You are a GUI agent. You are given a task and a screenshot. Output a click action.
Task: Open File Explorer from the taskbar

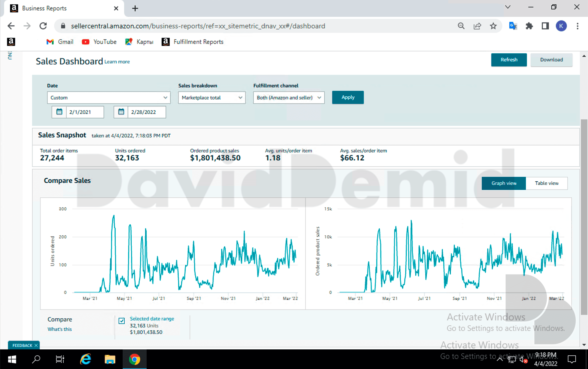pos(110,359)
